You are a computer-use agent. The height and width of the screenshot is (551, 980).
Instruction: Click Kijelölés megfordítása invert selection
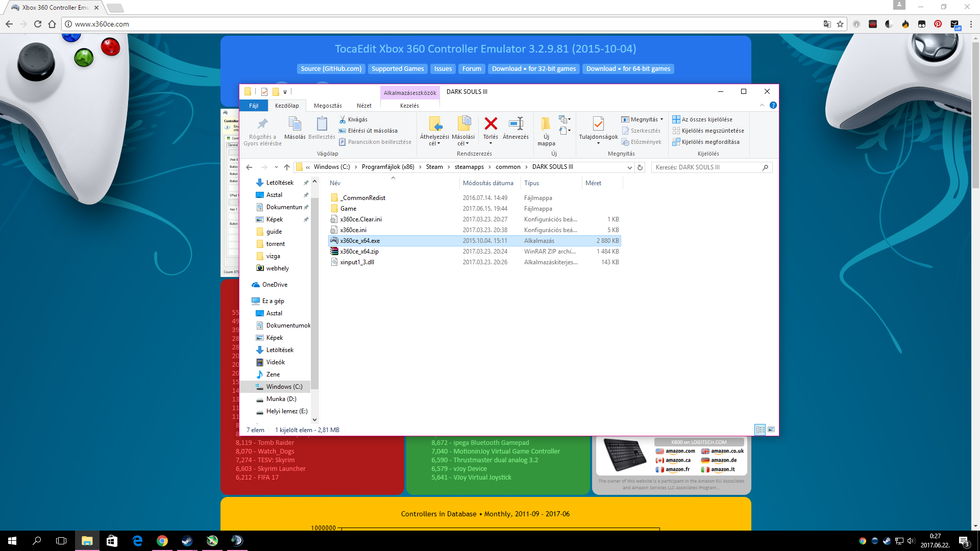click(710, 142)
